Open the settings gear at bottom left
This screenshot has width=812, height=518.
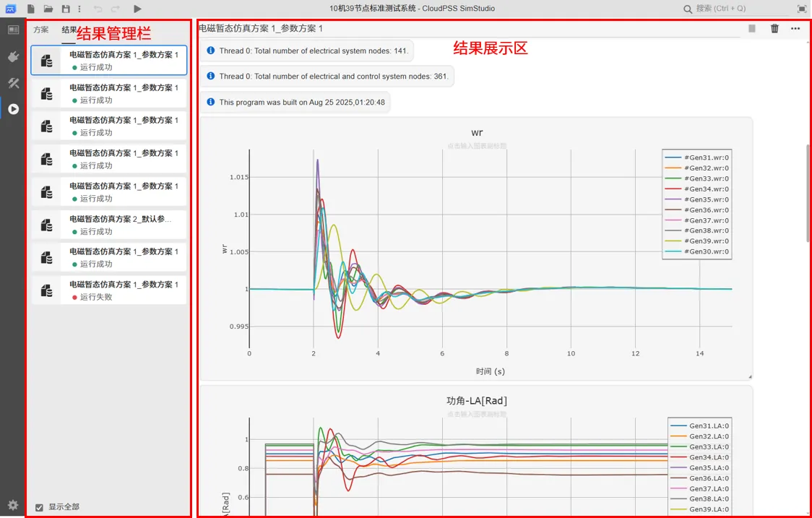click(13, 505)
